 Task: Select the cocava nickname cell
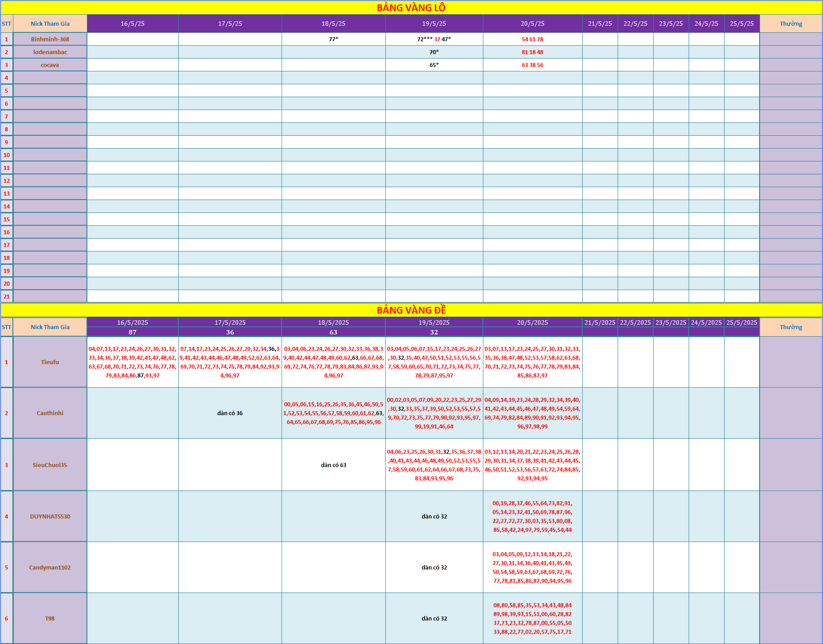pos(50,65)
